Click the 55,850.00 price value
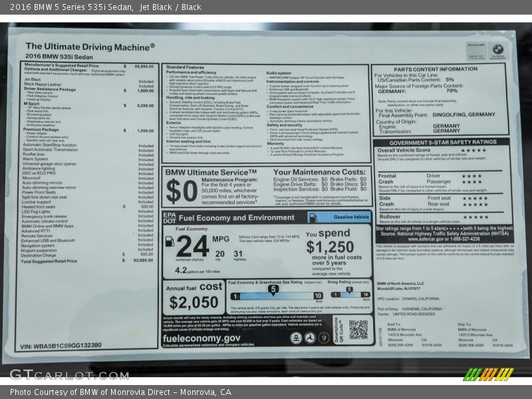 point(144,66)
